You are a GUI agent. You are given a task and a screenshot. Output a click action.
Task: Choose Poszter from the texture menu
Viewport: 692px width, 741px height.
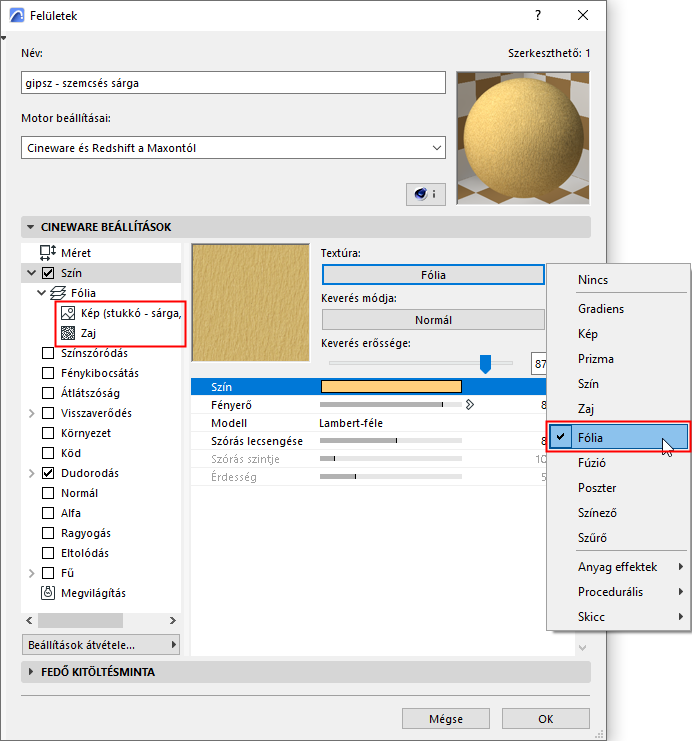click(x=618, y=488)
